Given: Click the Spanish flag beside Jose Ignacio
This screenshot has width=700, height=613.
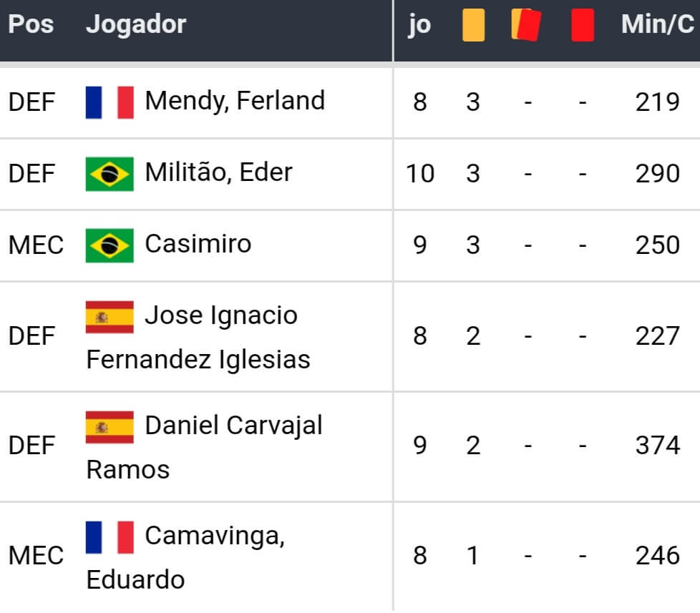Looking at the screenshot, I should coord(110,317).
